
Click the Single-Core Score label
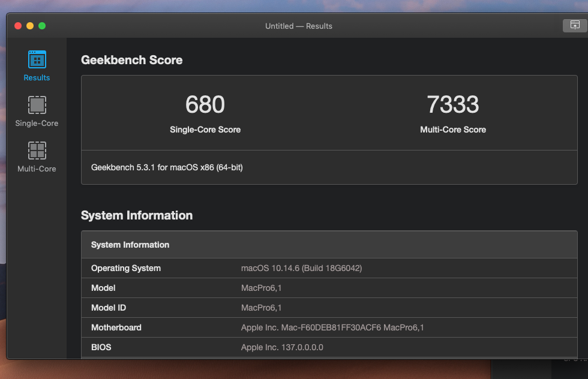click(x=205, y=130)
